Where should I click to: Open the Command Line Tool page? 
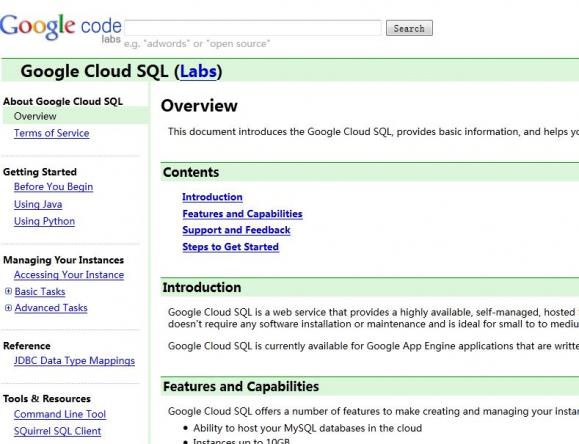(x=60, y=414)
